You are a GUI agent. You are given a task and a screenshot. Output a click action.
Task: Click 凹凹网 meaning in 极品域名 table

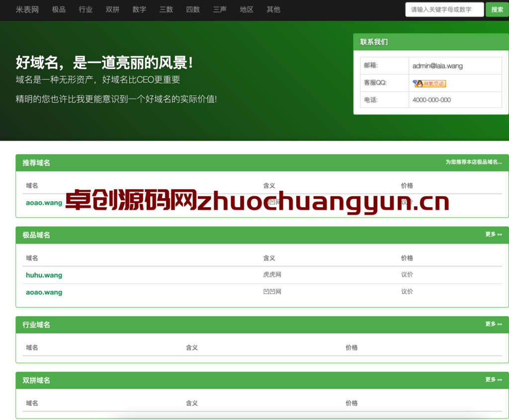(272, 292)
